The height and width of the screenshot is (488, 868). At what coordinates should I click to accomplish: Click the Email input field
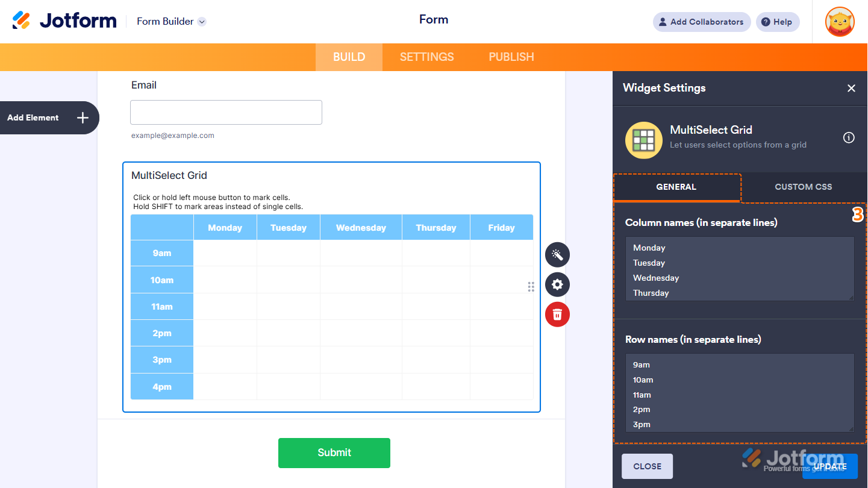tap(226, 113)
